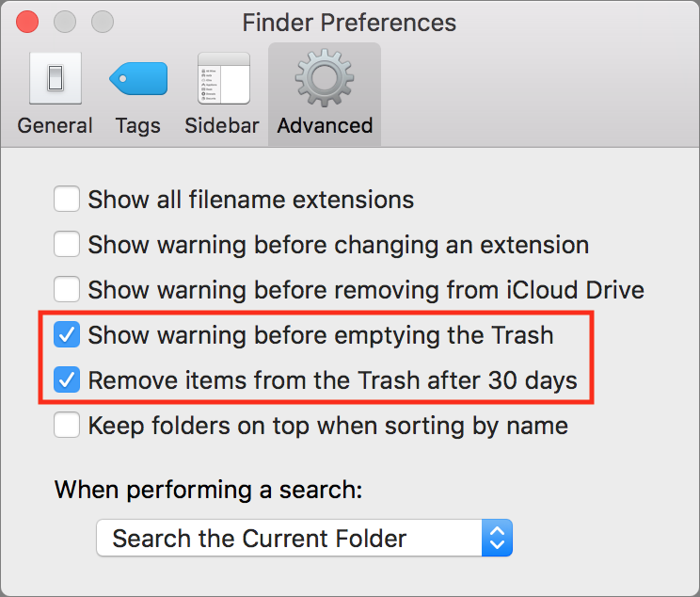Image resolution: width=700 pixels, height=597 pixels.
Task: Click the greyed-out zoom window button
Action: tap(103, 22)
